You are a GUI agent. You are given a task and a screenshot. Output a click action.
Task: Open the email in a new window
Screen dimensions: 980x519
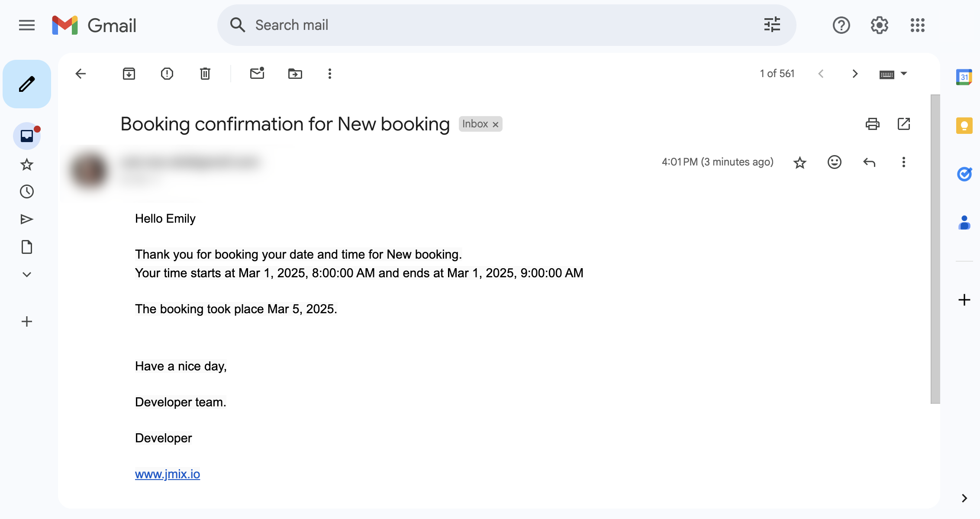point(904,124)
